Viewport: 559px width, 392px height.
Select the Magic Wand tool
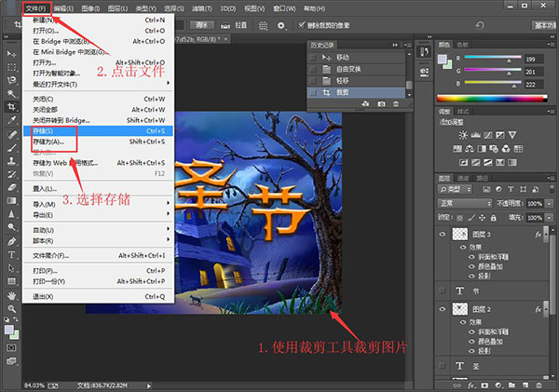point(11,93)
